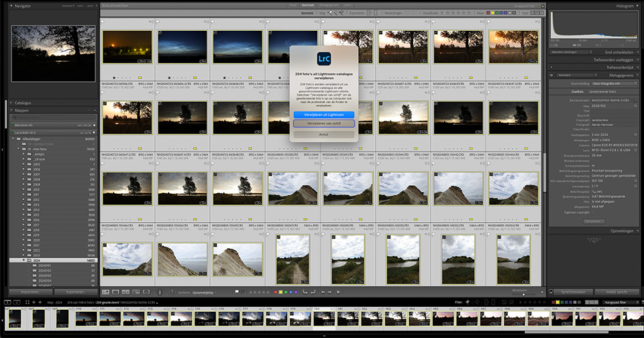644x338 pixels.
Task: Select Geen tab in Bibliotheekfilter
Action: [x=347, y=5]
